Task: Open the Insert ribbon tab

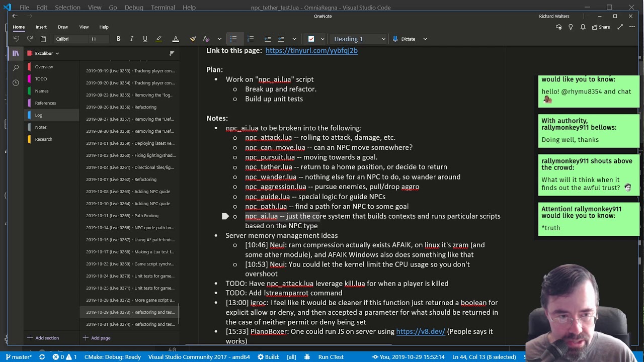Action: (41, 27)
